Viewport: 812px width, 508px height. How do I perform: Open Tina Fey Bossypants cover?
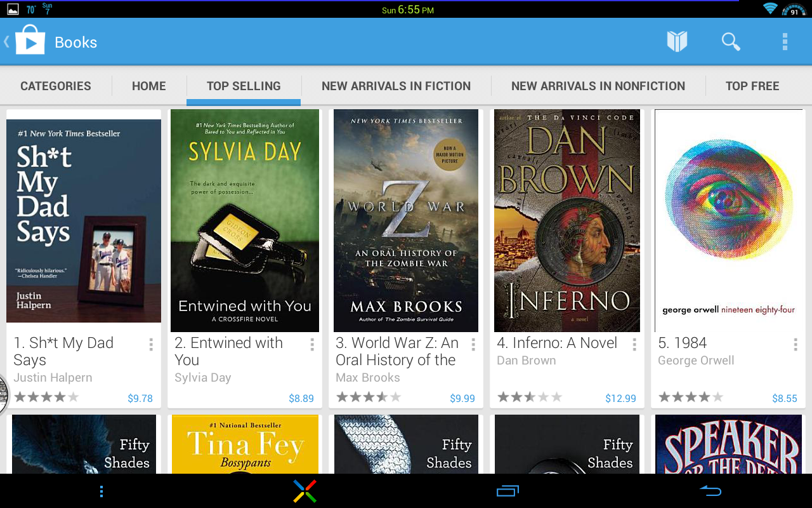click(x=245, y=444)
